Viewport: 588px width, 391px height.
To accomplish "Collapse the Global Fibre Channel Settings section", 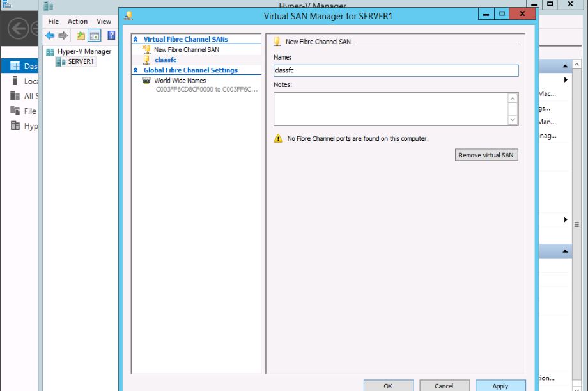I will 135,70.
